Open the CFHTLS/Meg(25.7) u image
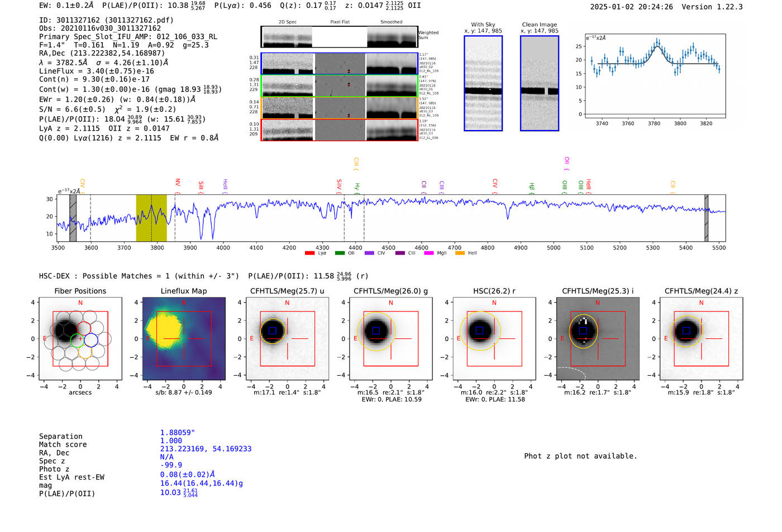This screenshot has width=782, height=532. [x=287, y=338]
